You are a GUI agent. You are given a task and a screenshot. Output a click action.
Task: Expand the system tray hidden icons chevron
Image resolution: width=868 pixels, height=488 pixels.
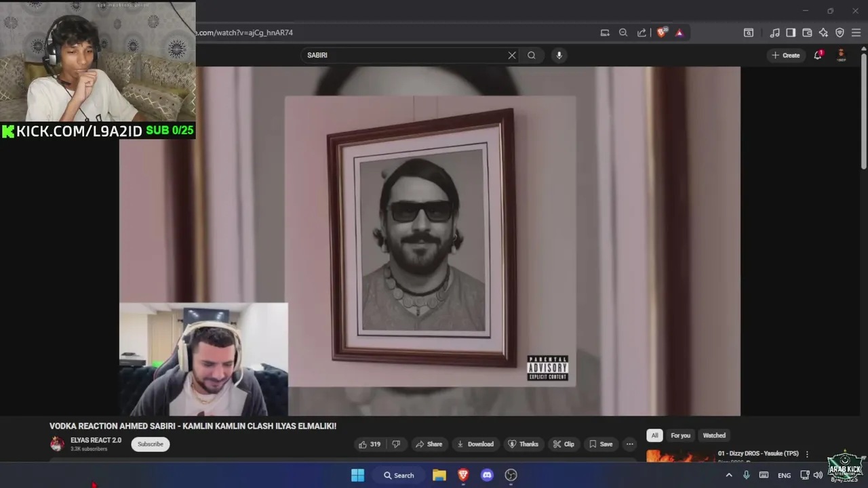pyautogui.click(x=729, y=475)
